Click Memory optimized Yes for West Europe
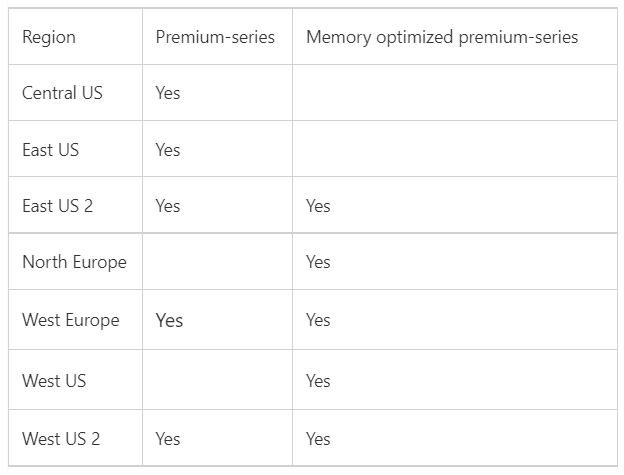Viewport: 624px width, 475px height. (318, 320)
